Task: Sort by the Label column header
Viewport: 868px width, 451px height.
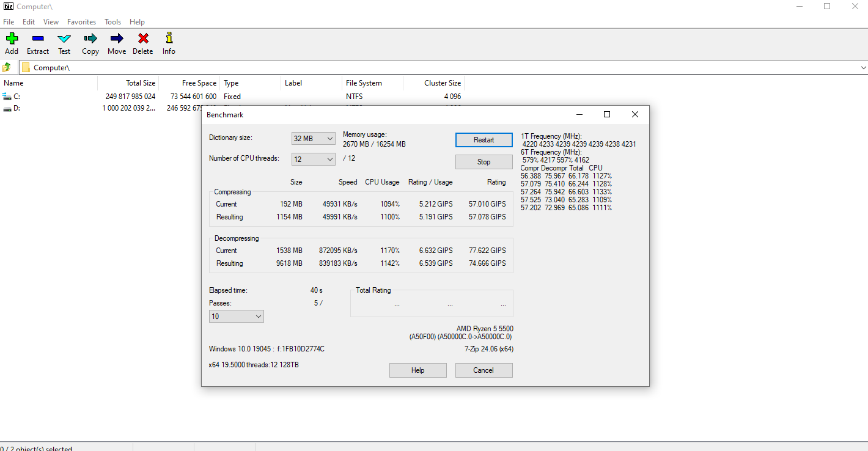Action: click(x=312, y=83)
